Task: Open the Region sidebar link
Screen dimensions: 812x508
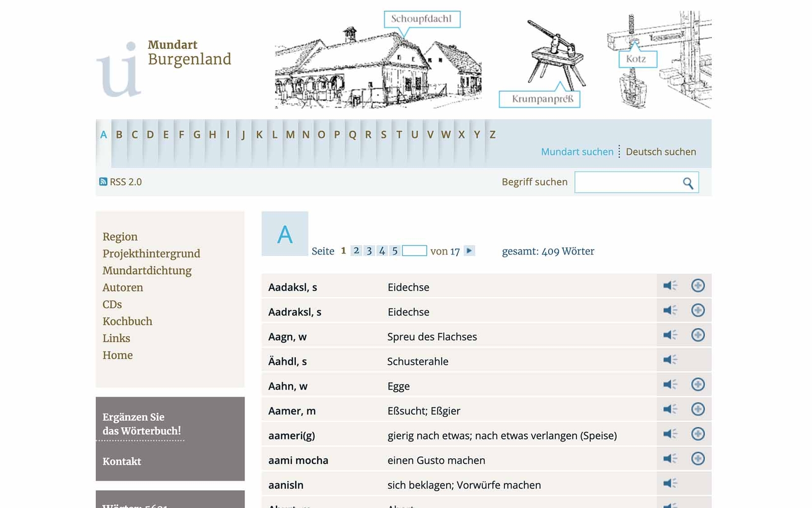Action: tap(120, 237)
